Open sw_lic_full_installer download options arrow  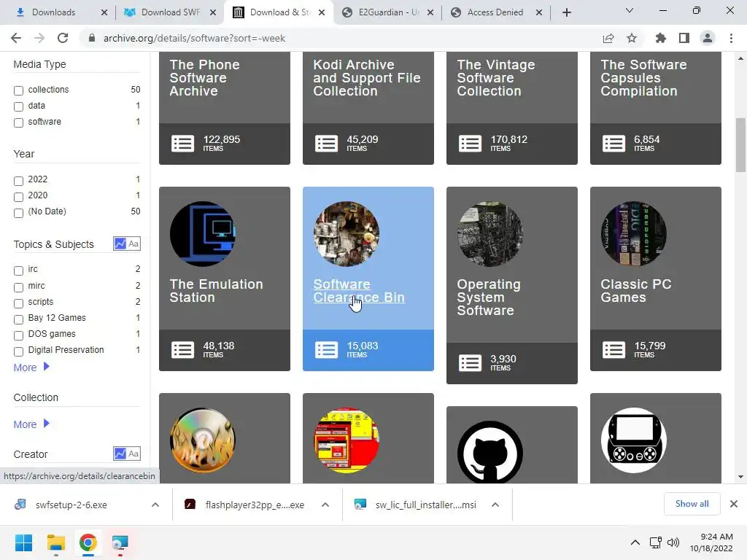coord(495,505)
